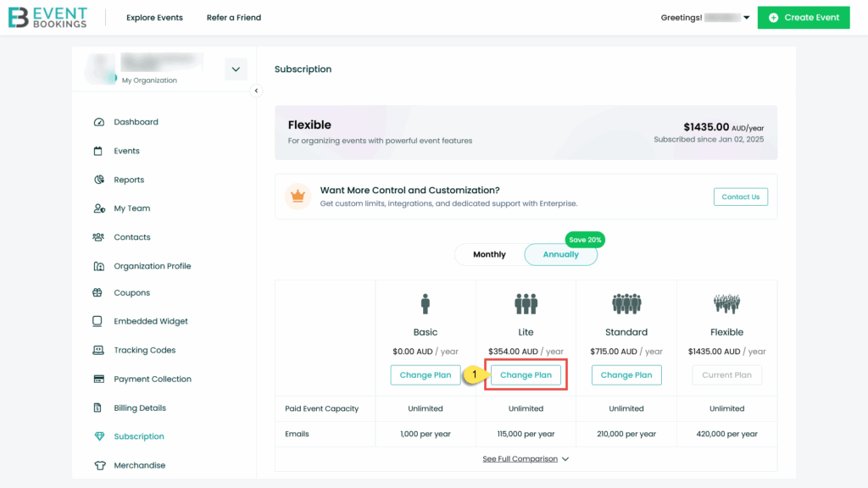Click the Payment Collection card icon
868x488 pixels.
coord(98,379)
